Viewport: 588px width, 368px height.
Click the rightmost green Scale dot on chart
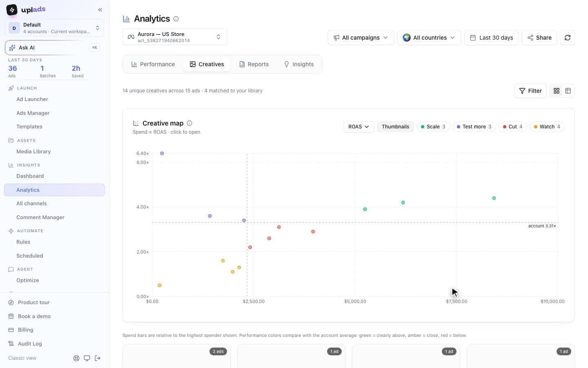point(494,198)
